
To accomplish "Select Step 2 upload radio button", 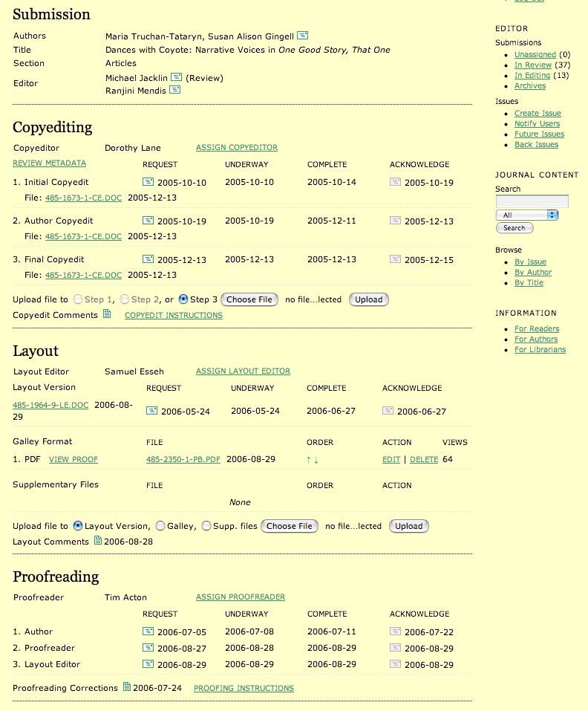I will [x=125, y=299].
